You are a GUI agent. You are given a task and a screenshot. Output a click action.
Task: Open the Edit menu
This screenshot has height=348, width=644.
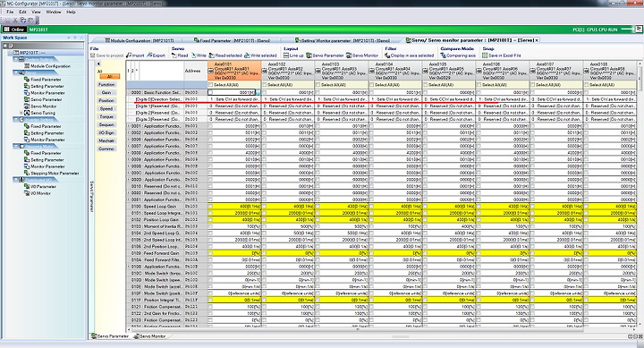coord(22,12)
